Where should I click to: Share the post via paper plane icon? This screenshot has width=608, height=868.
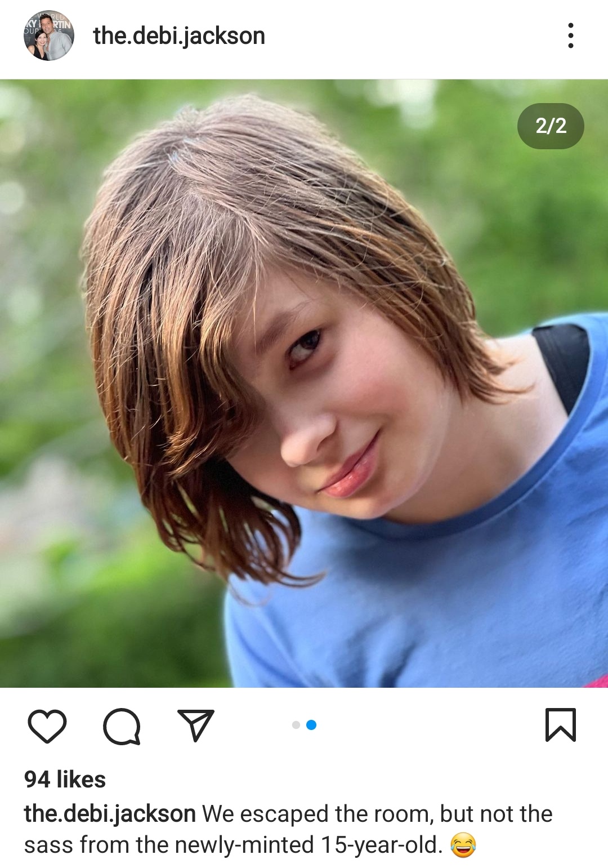click(x=196, y=724)
